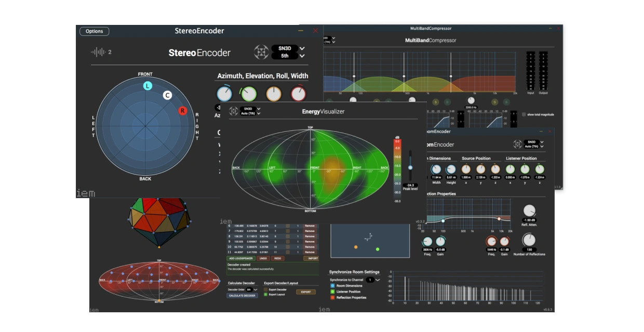Open the Synchronize to Channel dropdown

click(372, 280)
